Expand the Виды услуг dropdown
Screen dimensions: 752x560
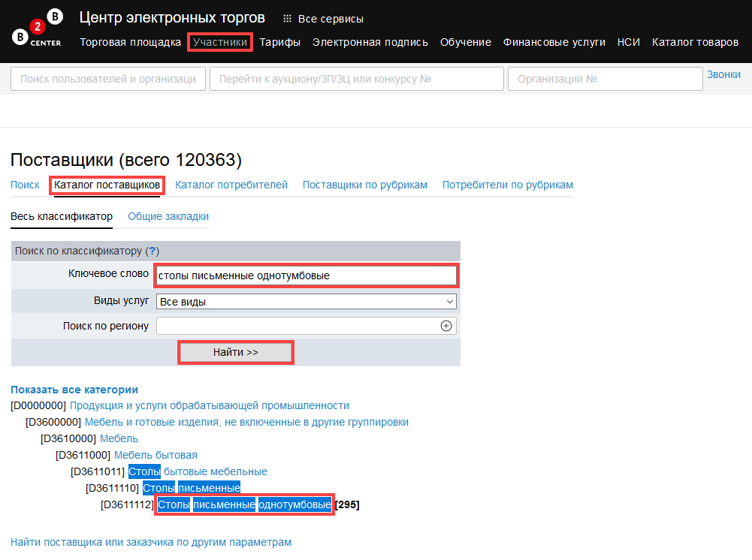coord(306,302)
